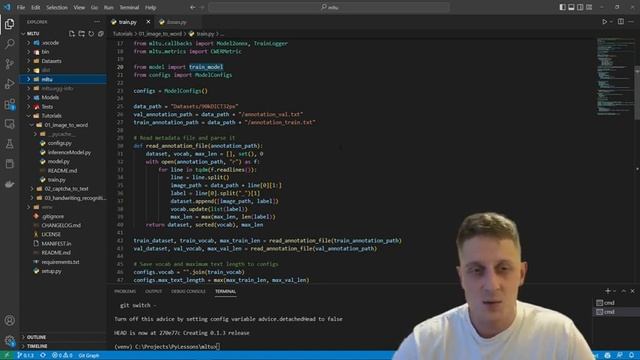This screenshot has width=640, height=360.
Task: Open remote window indicator in status bar
Action: tap(7, 356)
